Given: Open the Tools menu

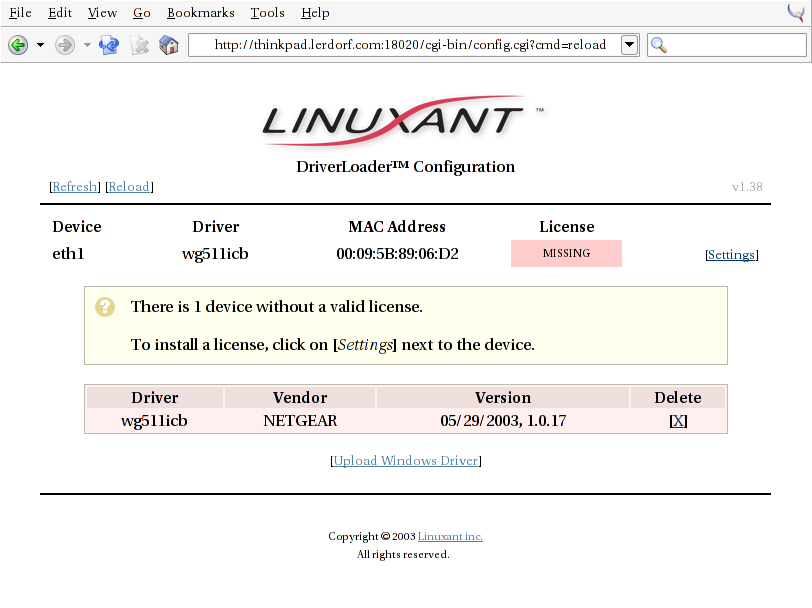Looking at the screenshot, I should [x=267, y=13].
